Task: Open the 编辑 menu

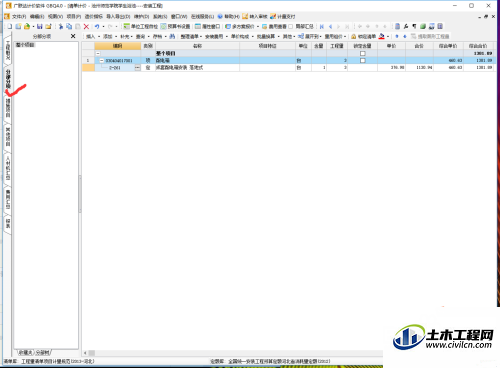Action: pos(37,16)
